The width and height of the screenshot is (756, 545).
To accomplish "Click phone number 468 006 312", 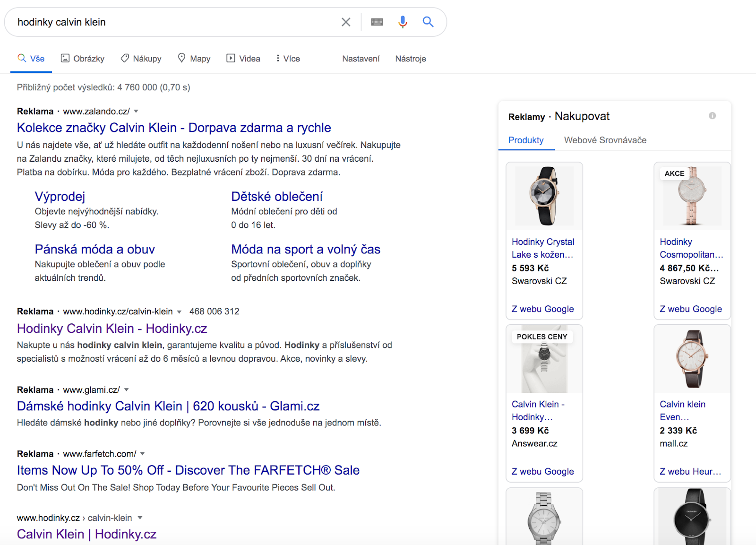I will 215,311.
